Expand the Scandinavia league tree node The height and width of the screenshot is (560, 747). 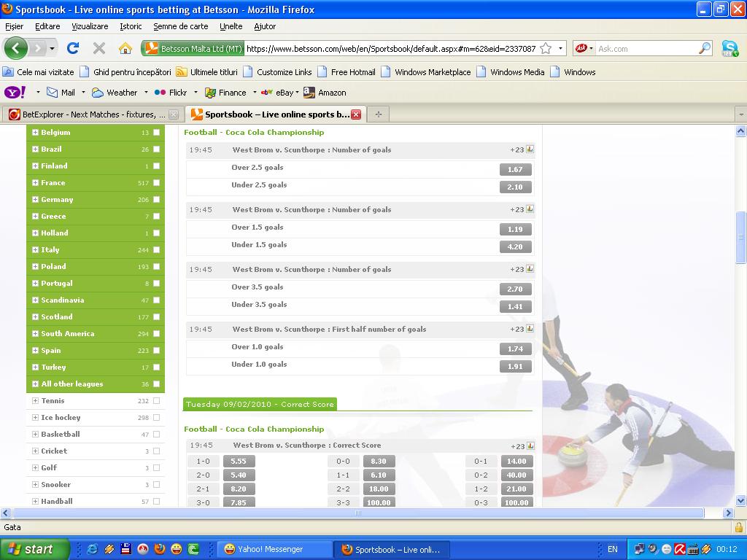(x=35, y=300)
